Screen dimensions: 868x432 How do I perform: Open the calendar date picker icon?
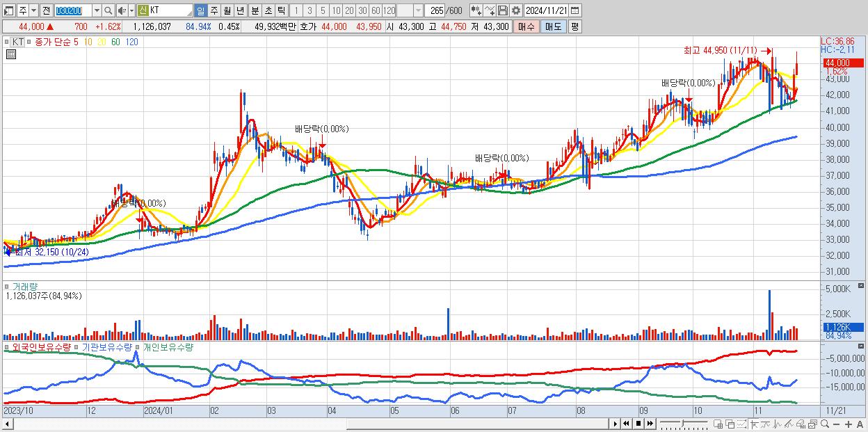pos(574,10)
